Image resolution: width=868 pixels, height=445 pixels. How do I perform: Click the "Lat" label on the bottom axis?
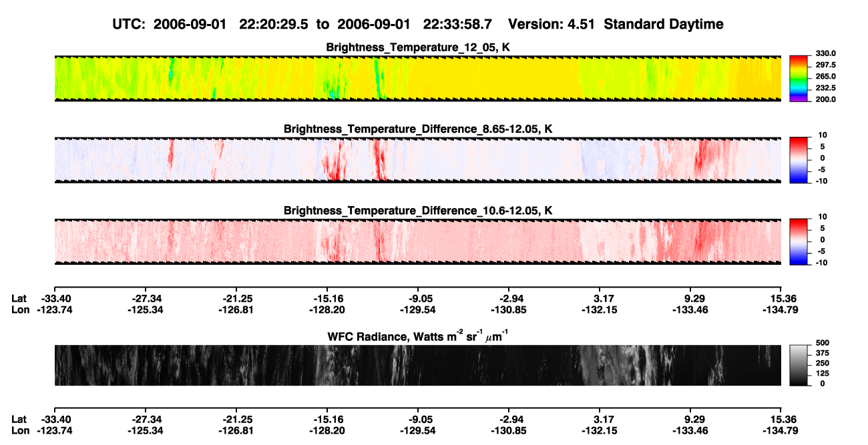pyautogui.click(x=19, y=419)
